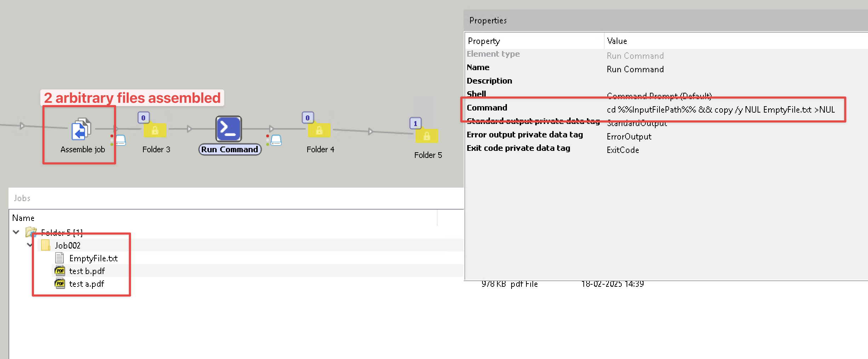This screenshot has height=359, width=868.
Task: Click the Value column header in Properties
Action: click(x=617, y=41)
